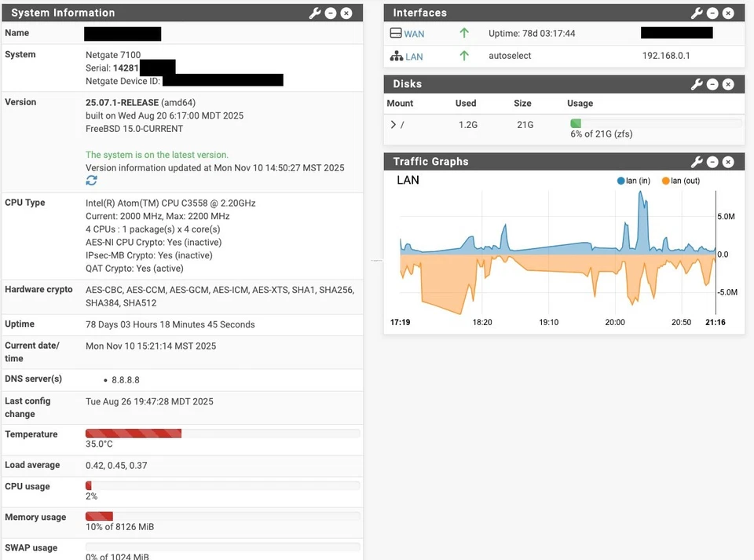
Task: Expand the root filesystem mount row
Action: [393, 124]
